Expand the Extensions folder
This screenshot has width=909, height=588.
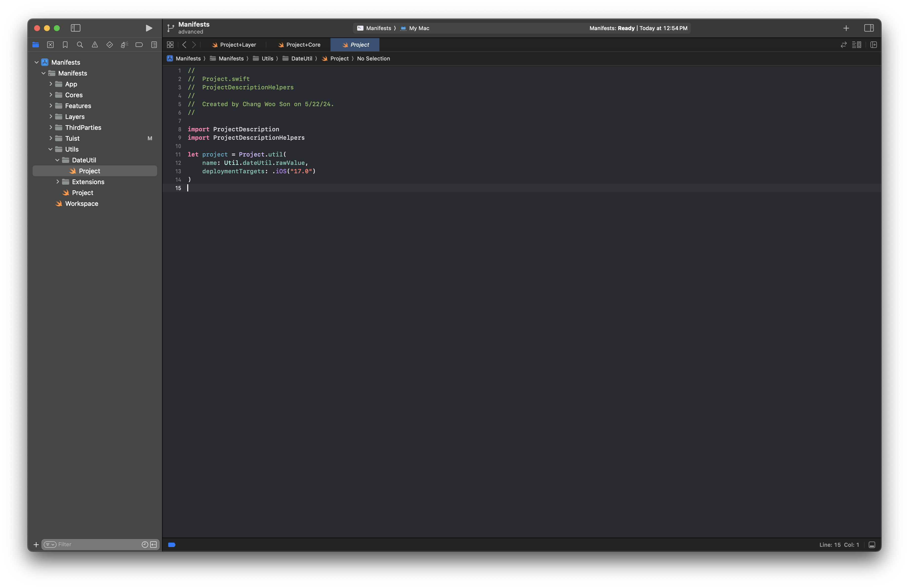[x=57, y=182]
